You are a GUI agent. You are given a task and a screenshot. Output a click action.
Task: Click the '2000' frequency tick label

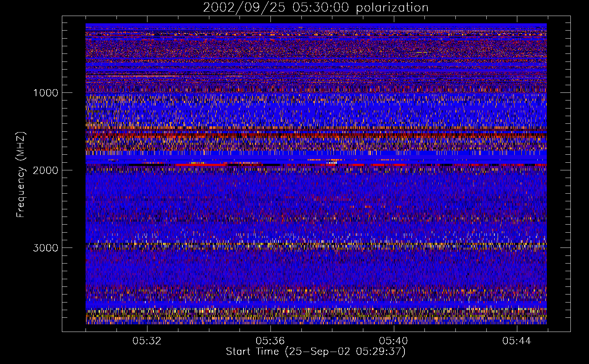(46, 170)
